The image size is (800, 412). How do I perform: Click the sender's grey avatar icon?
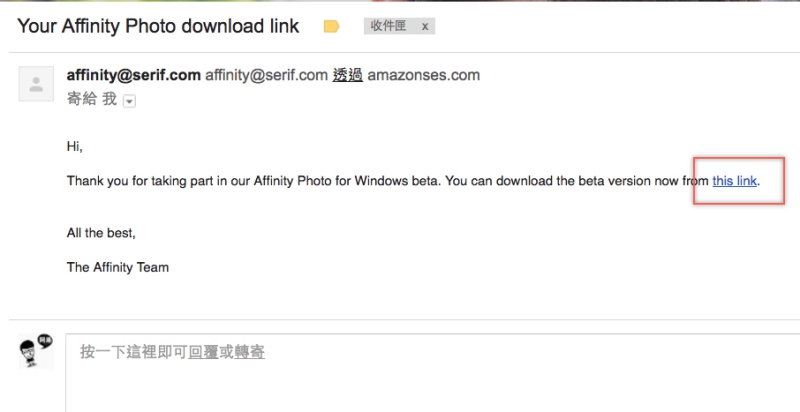[x=37, y=84]
